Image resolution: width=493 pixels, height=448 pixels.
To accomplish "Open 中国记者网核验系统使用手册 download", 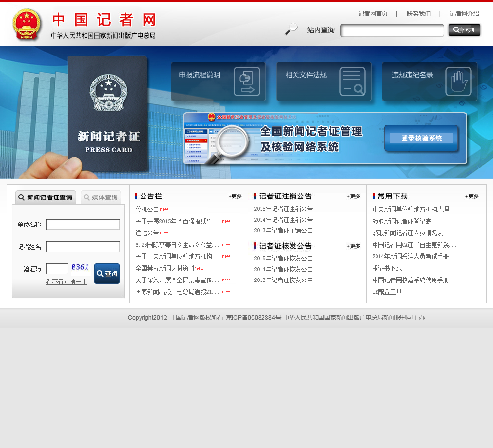I will click(410, 280).
